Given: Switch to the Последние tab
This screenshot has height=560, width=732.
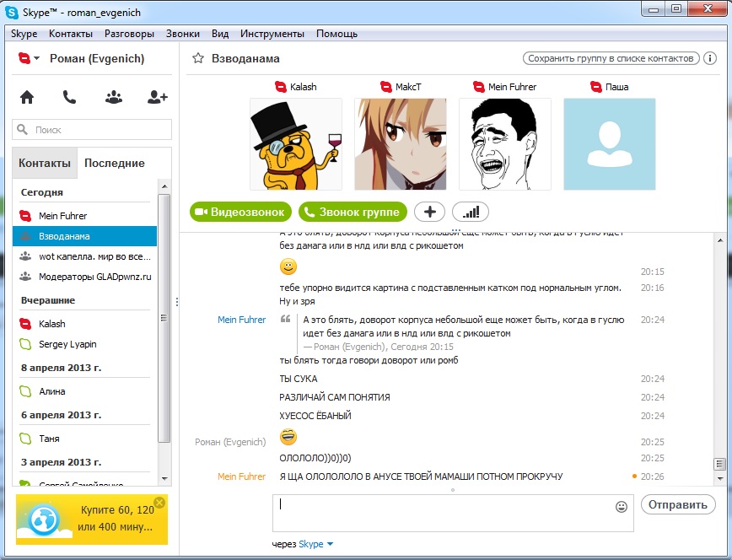Looking at the screenshot, I should click(x=114, y=163).
